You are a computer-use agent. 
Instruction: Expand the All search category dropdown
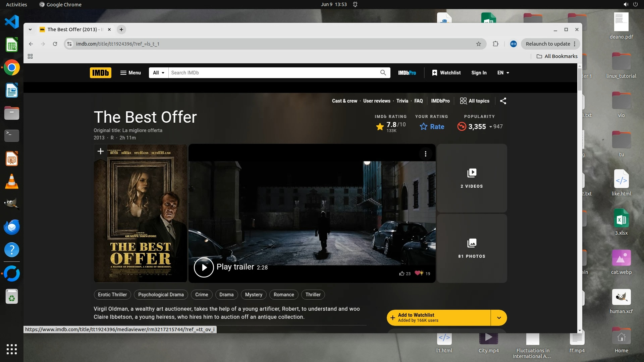tap(158, 73)
